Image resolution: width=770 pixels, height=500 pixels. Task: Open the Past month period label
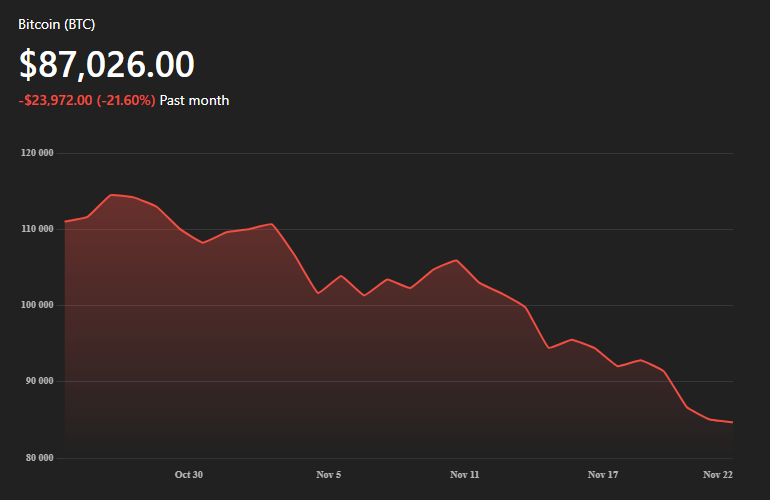coord(194,100)
